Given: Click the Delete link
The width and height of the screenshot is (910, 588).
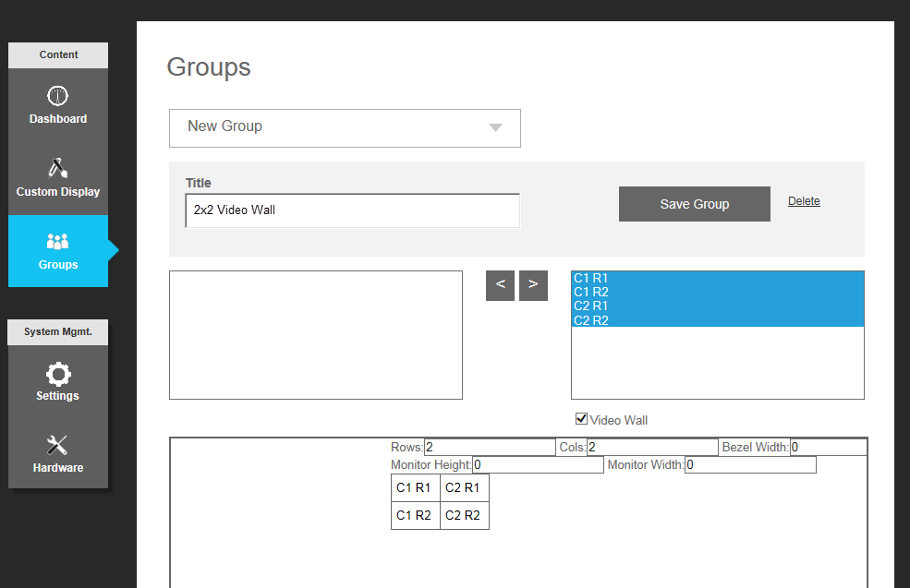Looking at the screenshot, I should pyautogui.click(x=803, y=200).
